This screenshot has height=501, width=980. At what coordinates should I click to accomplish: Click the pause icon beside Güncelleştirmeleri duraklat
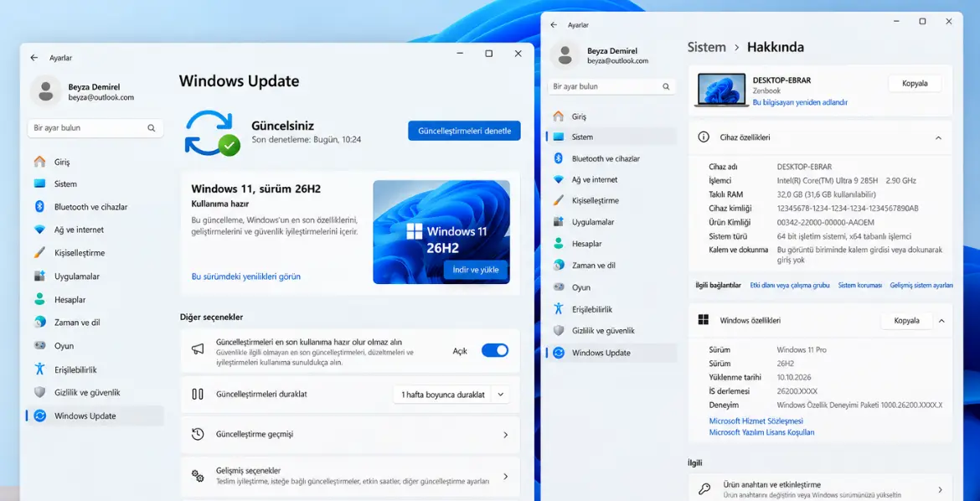pyautogui.click(x=198, y=394)
